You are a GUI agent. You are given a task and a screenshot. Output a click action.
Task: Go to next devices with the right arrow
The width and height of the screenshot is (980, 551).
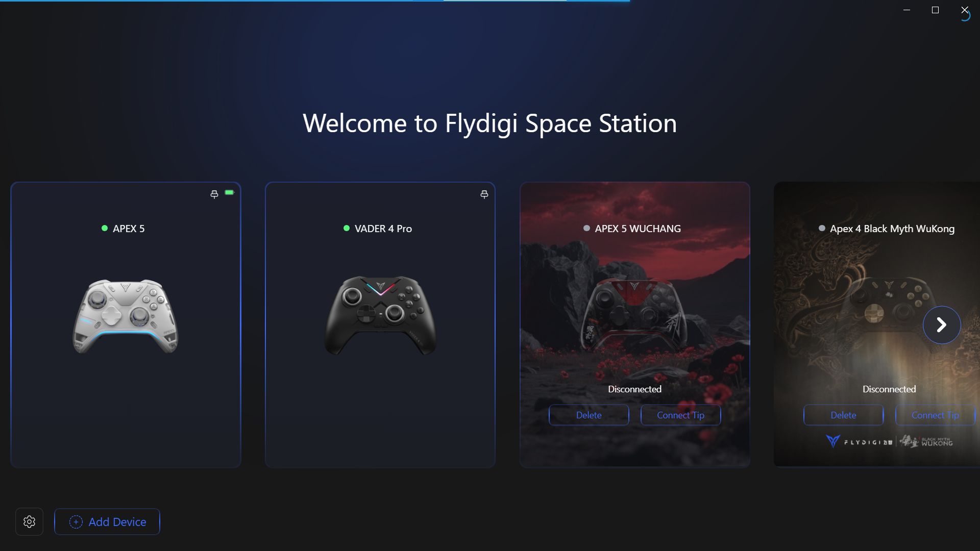942,324
